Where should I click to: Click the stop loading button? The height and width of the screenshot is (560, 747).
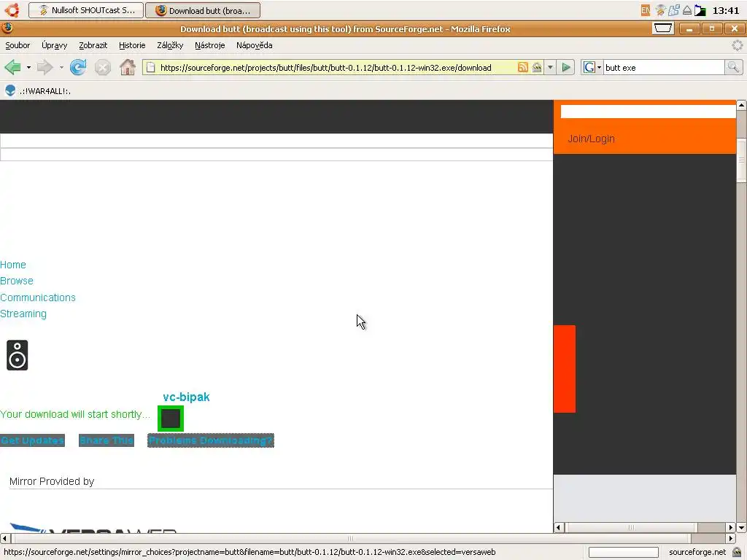[102, 68]
